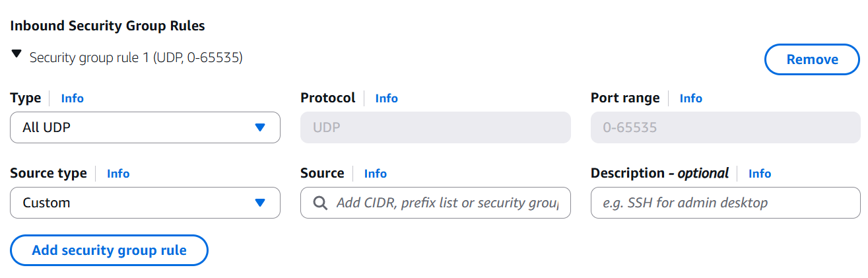The height and width of the screenshot is (278, 868).
Task: Open the Info link beside the Source label
Action: tap(376, 174)
